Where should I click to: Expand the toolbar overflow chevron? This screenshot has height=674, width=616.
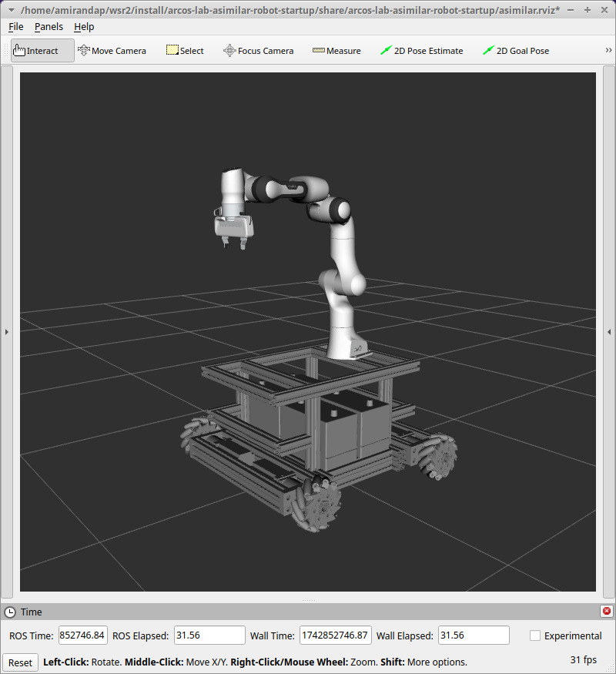click(608, 51)
